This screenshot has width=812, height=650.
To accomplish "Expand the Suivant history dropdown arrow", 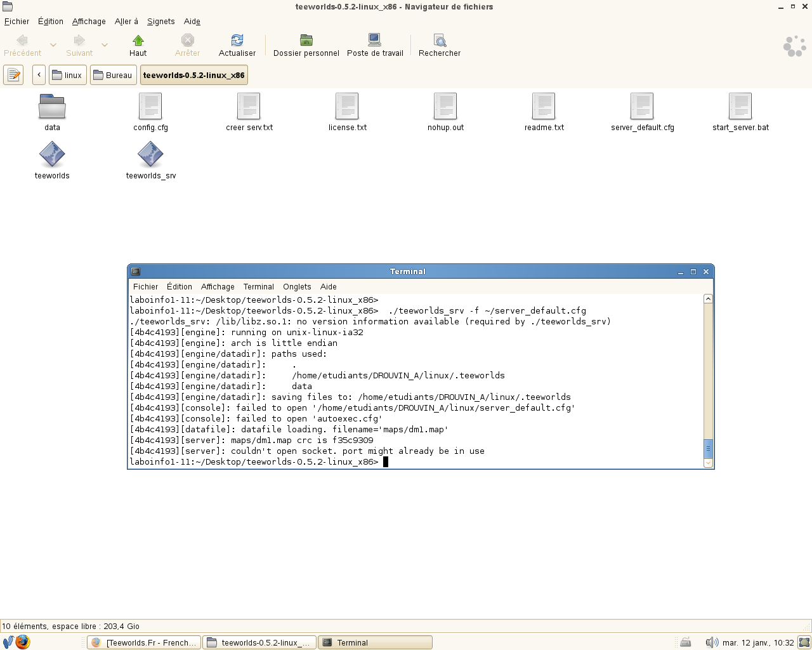I will [x=105, y=46].
